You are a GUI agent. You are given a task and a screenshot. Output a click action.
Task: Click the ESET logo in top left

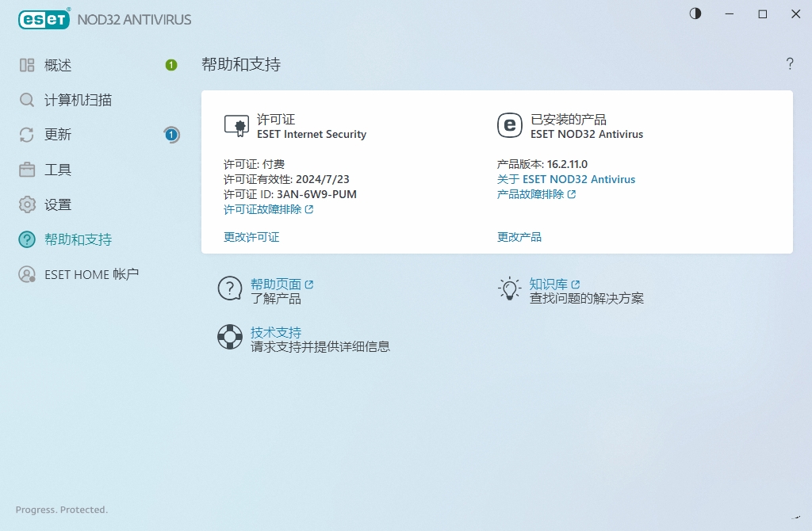44,19
